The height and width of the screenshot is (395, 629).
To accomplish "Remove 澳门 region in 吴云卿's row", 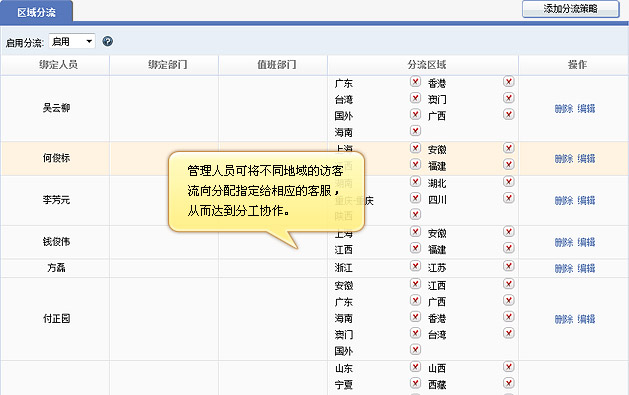I will (x=509, y=98).
